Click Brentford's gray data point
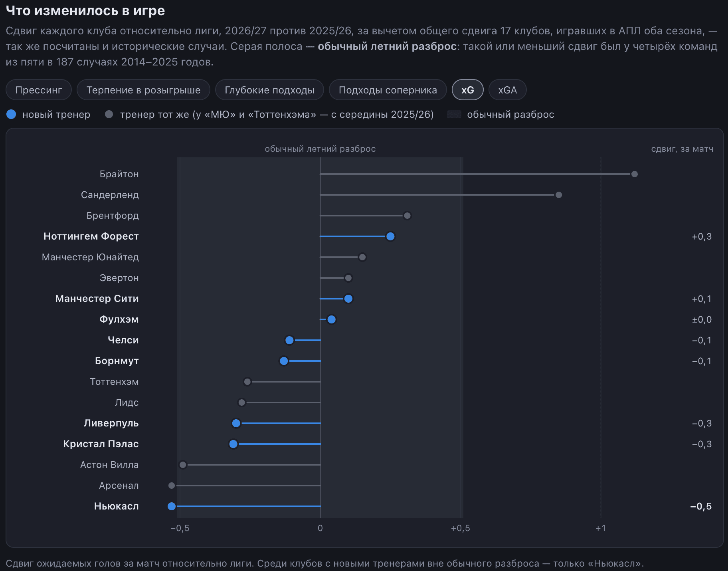The width and height of the screenshot is (728, 571). click(407, 216)
